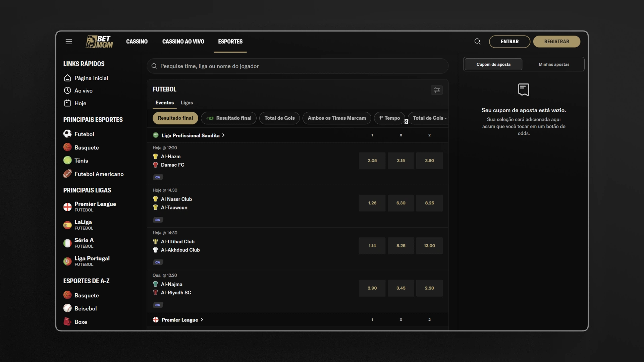Open the CASSINO tab

(x=137, y=42)
